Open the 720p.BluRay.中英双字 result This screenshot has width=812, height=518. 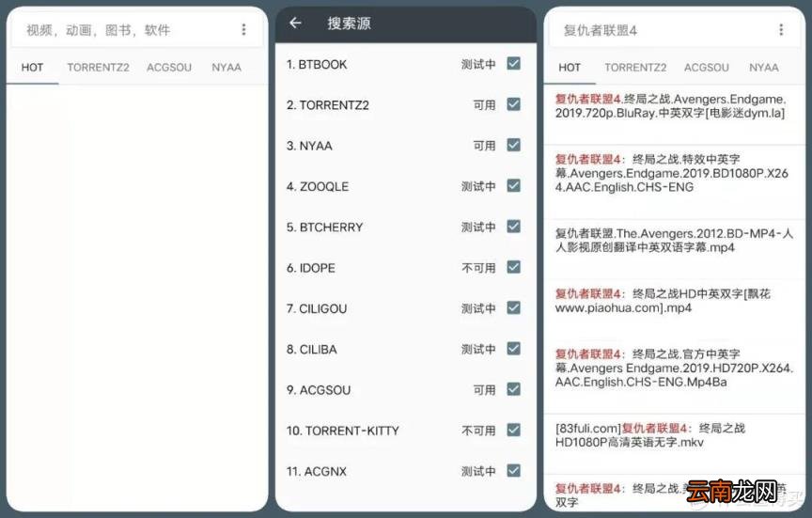(x=674, y=113)
